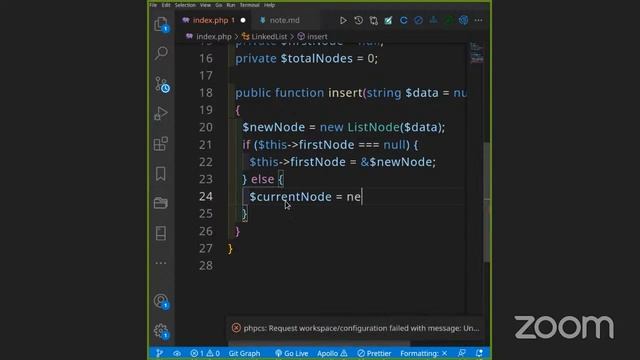Open the Extensions view
This screenshot has height=360, width=640.
click(161, 143)
